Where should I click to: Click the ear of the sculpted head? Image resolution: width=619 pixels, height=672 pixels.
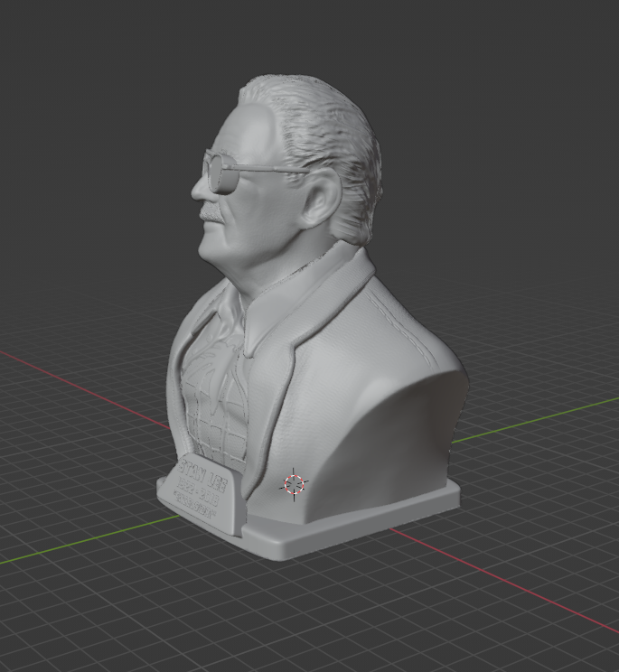tap(321, 201)
